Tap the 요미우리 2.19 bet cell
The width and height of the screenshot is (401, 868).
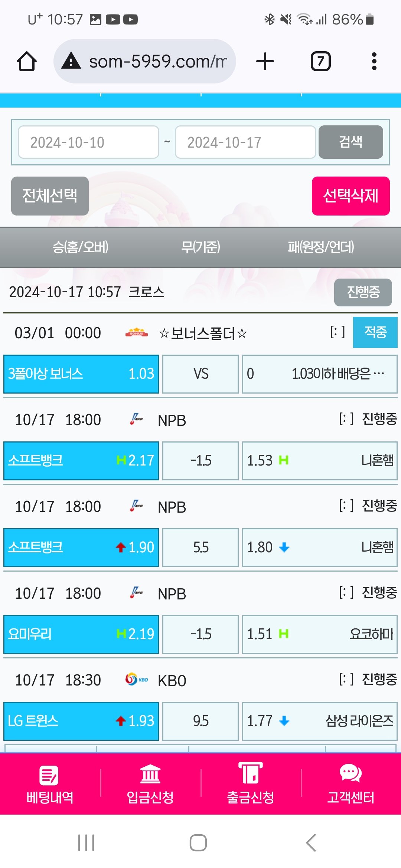(x=81, y=634)
